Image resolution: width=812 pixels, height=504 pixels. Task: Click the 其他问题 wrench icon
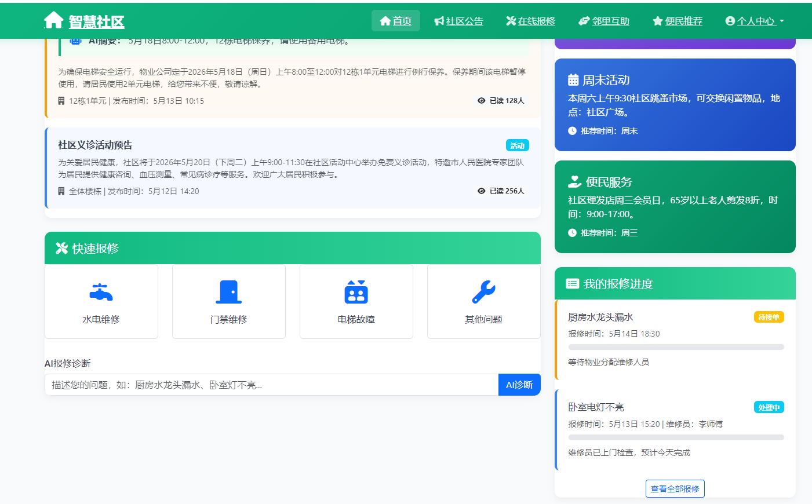(x=483, y=291)
